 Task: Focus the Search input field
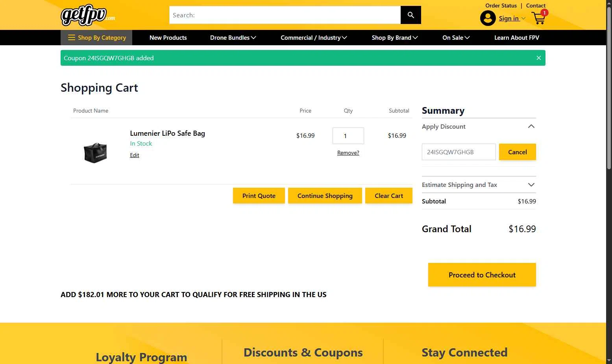(285, 15)
